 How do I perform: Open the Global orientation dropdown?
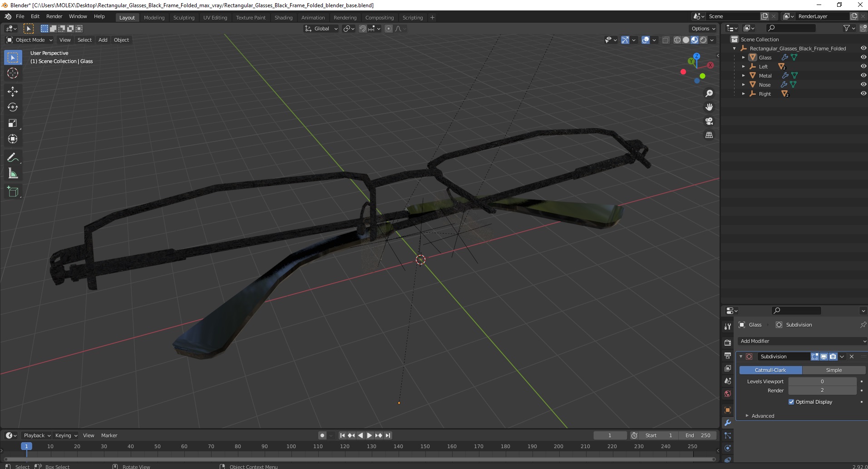coord(321,29)
